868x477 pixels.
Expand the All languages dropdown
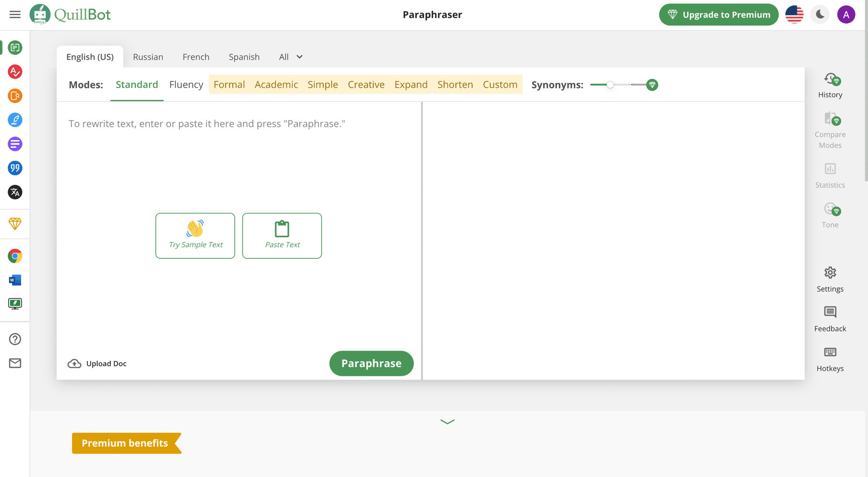pos(290,57)
